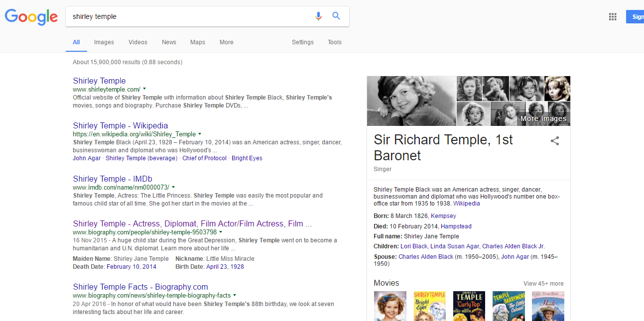Open the first movie thumbnail under Movies

click(x=390, y=306)
